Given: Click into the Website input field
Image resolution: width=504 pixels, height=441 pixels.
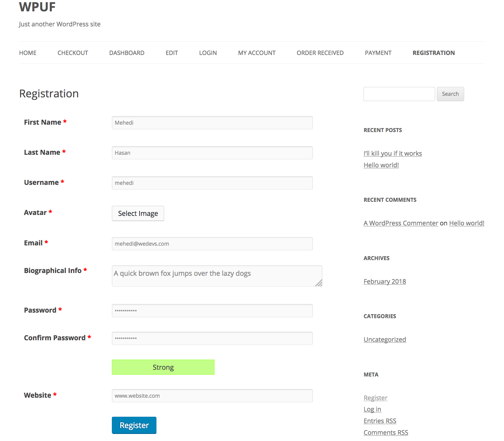Looking at the screenshot, I should (x=212, y=396).
